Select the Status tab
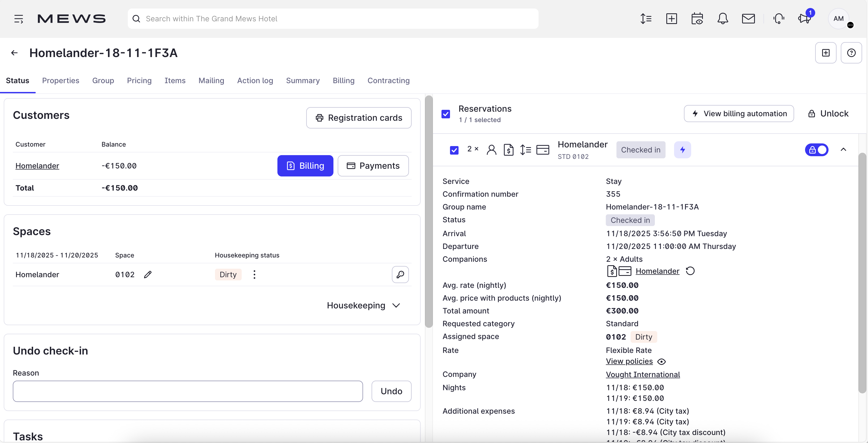The width and height of the screenshot is (868, 443). tap(18, 80)
